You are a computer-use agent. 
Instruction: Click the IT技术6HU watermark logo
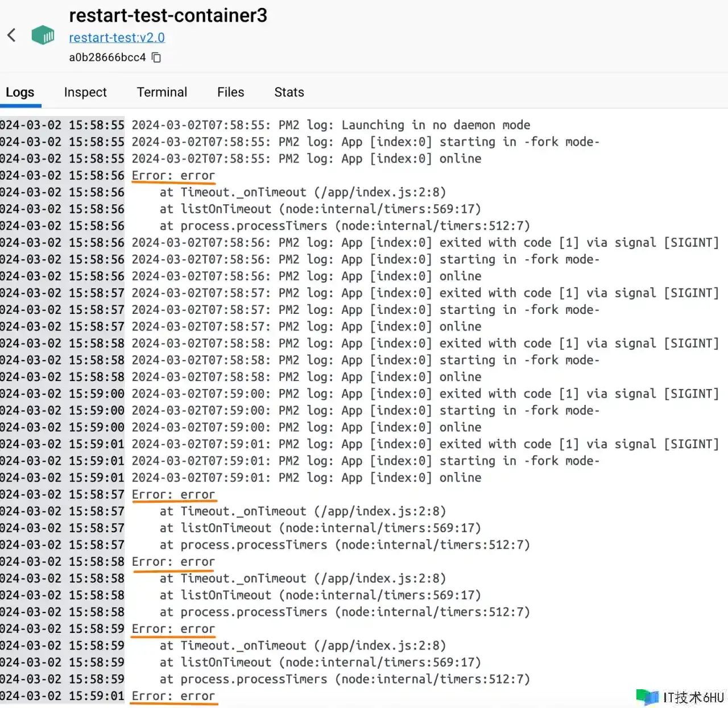point(681,697)
